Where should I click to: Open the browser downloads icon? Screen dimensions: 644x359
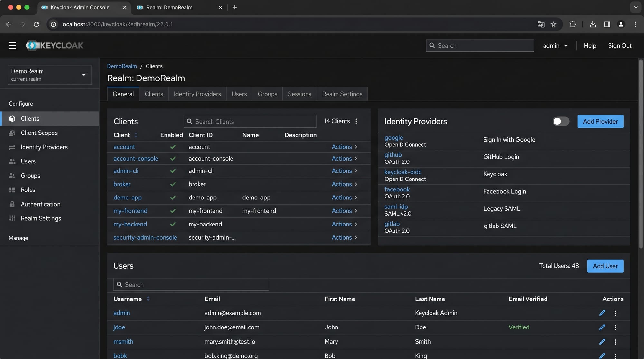click(593, 24)
